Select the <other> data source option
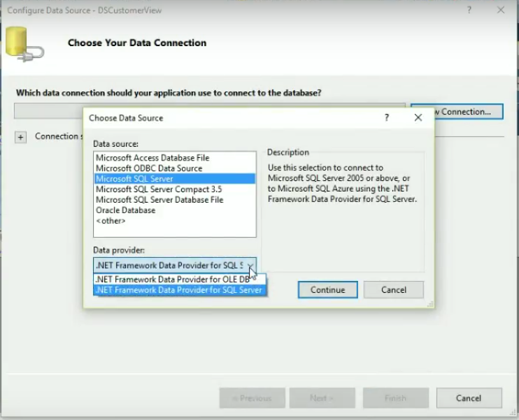 (x=175, y=221)
